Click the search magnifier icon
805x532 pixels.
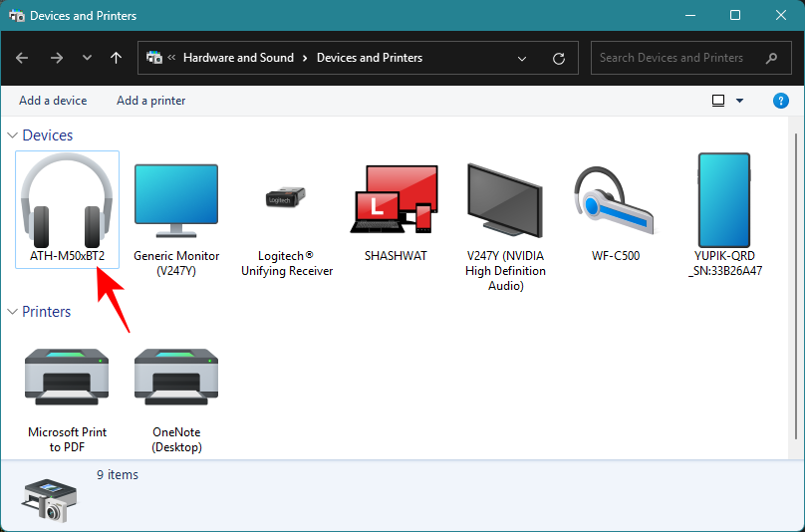point(771,58)
